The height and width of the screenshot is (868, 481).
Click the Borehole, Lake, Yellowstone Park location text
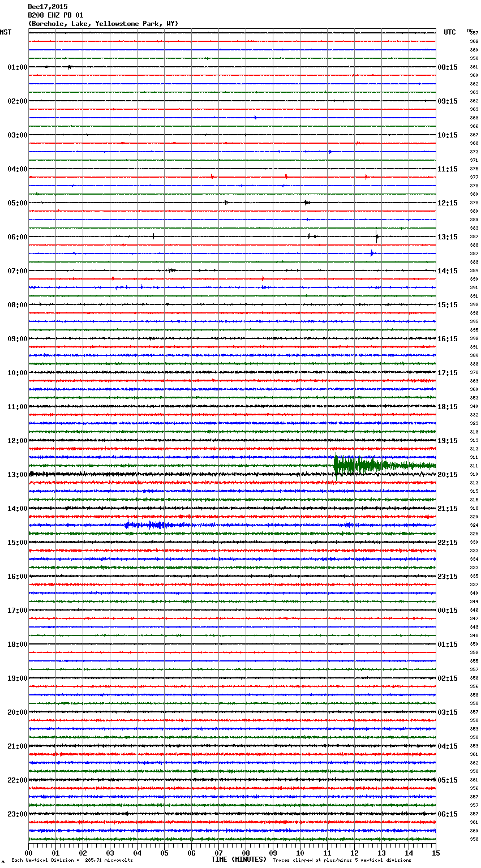pos(103,24)
